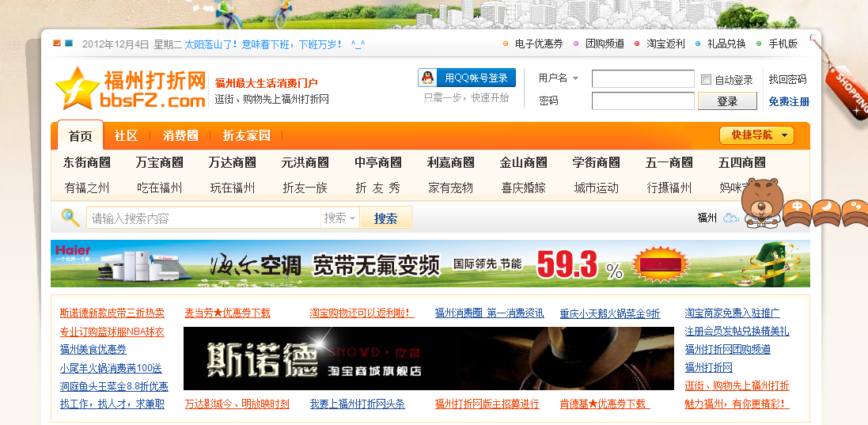Go to 金山商圈
The width and height of the screenshot is (868, 425).
coord(524,163)
